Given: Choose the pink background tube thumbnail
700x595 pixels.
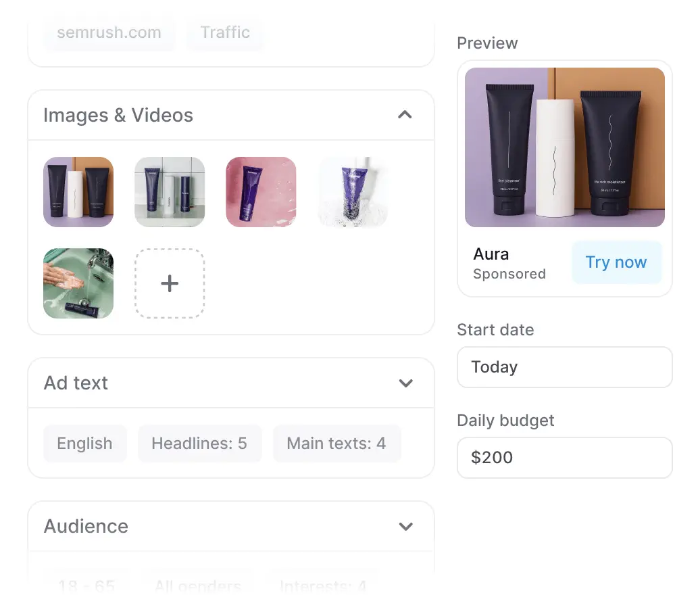Looking at the screenshot, I should 261,192.
